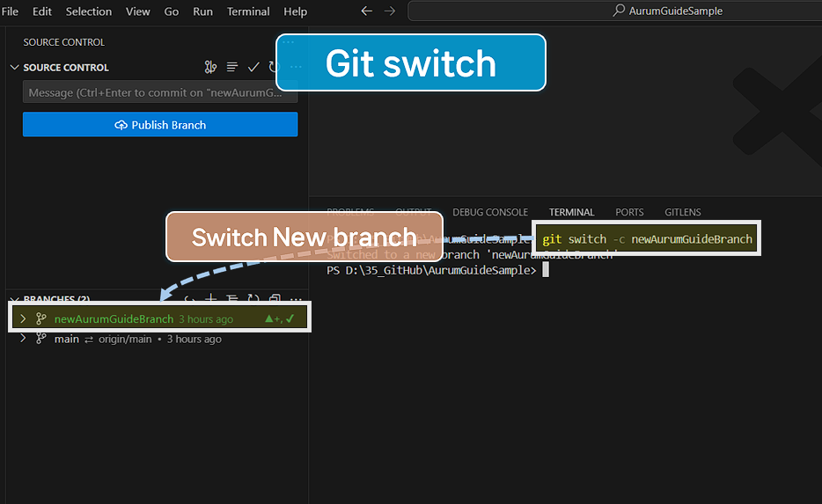Open the Edit menu
This screenshot has width=822, height=504.
pos(42,11)
